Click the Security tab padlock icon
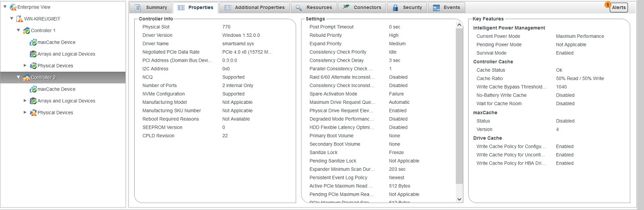Image resolution: width=644 pixels, height=210 pixels. tap(395, 8)
